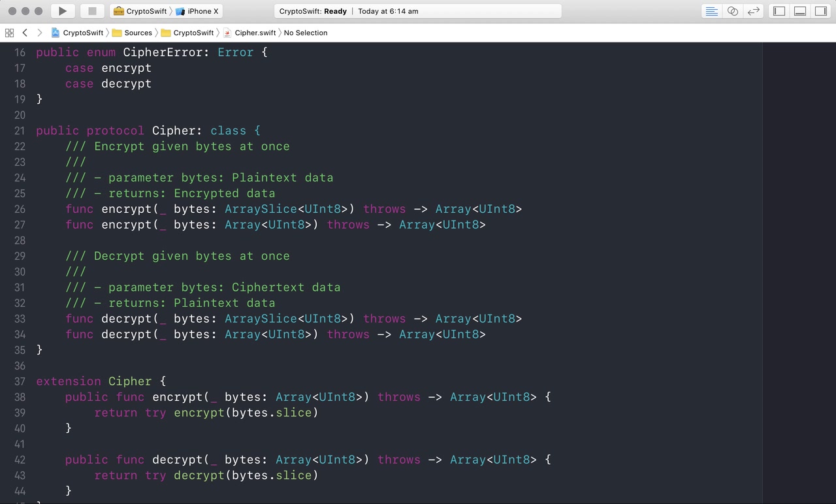This screenshot has width=836, height=504.
Task: Open the iPhone X destination selector
Action: click(x=197, y=11)
